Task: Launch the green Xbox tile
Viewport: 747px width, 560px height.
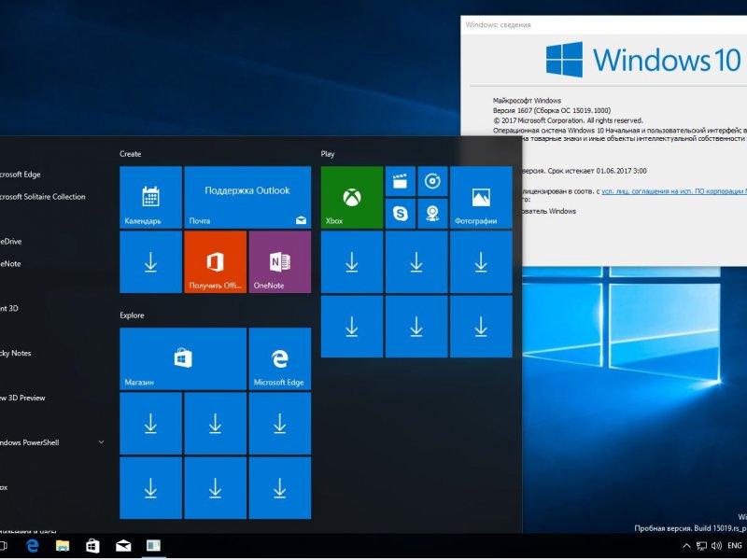Action: point(352,197)
